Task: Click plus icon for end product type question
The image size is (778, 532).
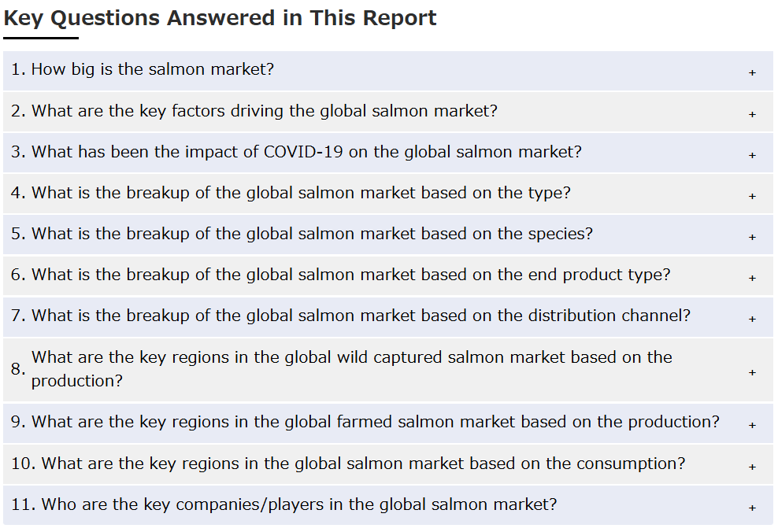Action: (x=752, y=278)
